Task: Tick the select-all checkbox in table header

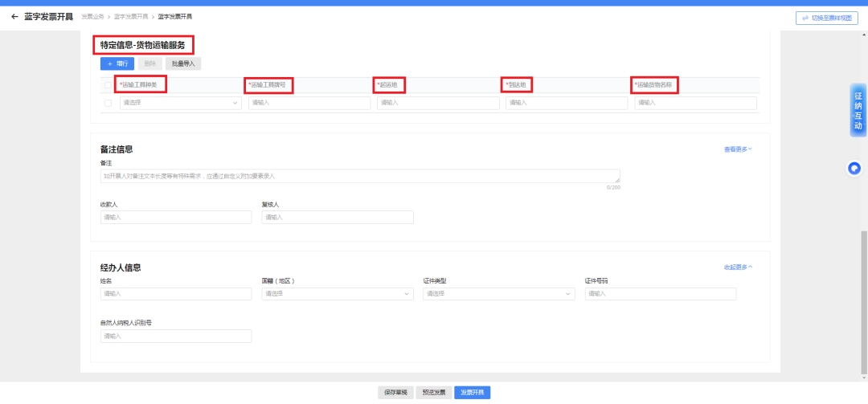Action: (108, 85)
